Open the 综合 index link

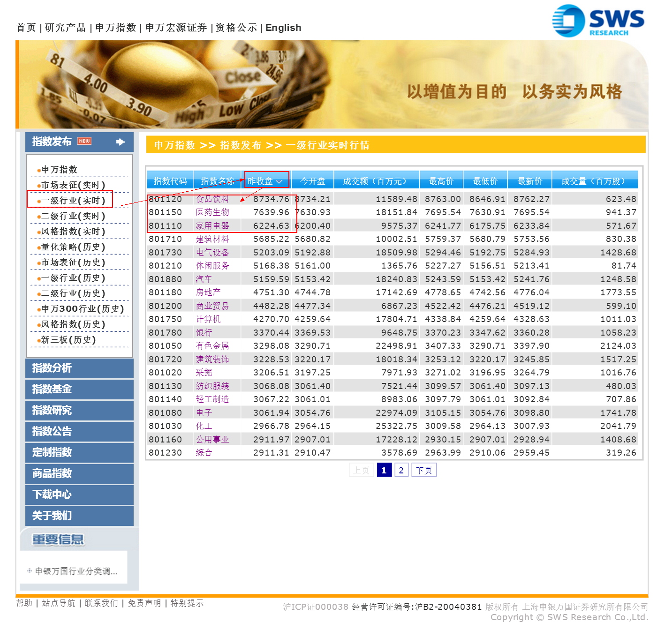(204, 453)
